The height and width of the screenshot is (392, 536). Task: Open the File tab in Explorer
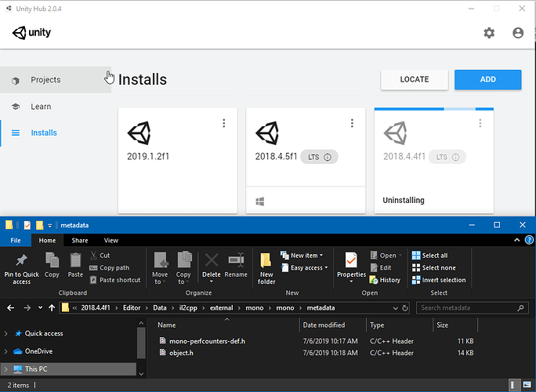coord(16,241)
